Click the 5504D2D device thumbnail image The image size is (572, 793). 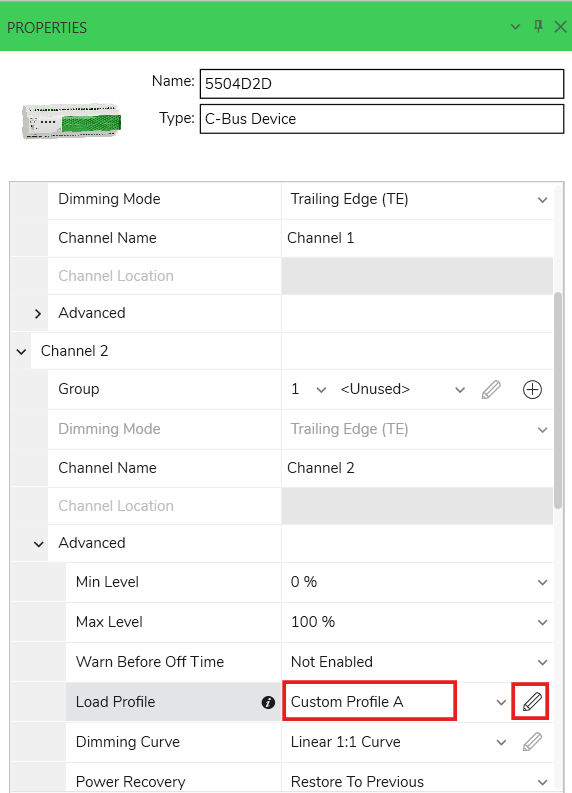pos(71,120)
